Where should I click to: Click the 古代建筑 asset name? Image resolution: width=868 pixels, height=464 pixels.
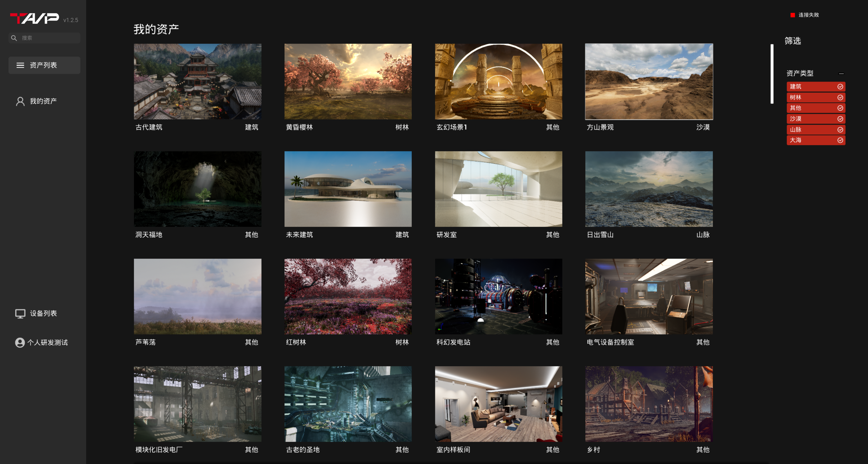click(x=149, y=127)
